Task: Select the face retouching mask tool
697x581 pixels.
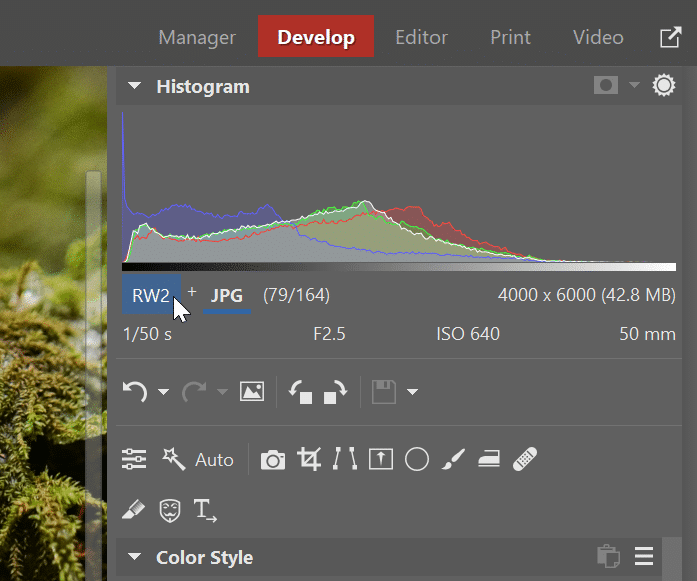Action: [170, 510]
